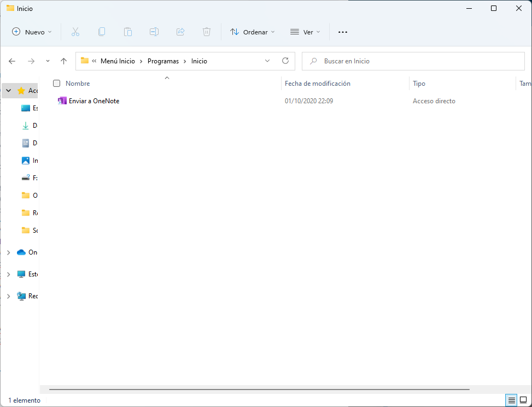Open OneDrive cloud icon in sidebar

(21, 252)
